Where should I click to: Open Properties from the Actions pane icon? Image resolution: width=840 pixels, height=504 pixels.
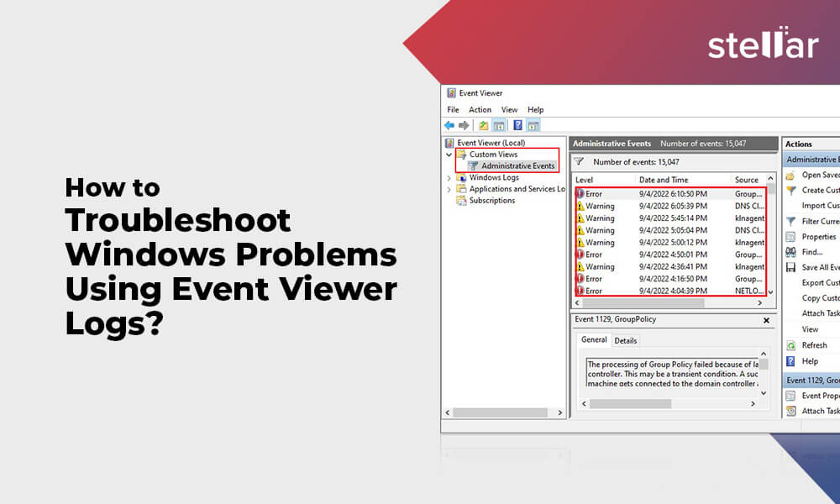(790, 236)
